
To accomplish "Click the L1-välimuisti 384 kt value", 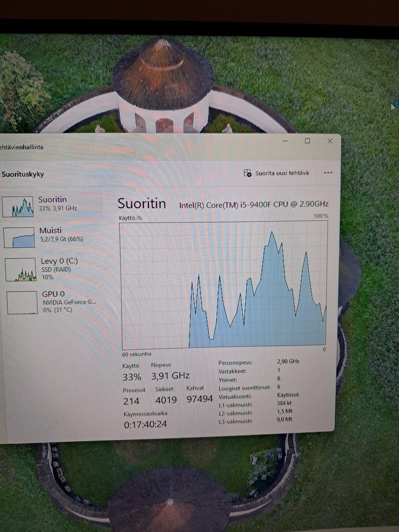I will pyautogui.click(x=284, y=403).
